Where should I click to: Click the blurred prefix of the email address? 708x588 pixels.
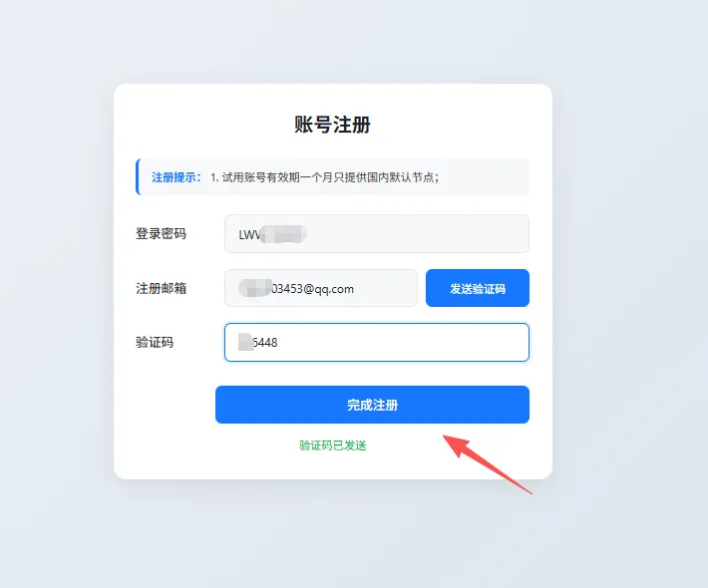click(255, 288)
